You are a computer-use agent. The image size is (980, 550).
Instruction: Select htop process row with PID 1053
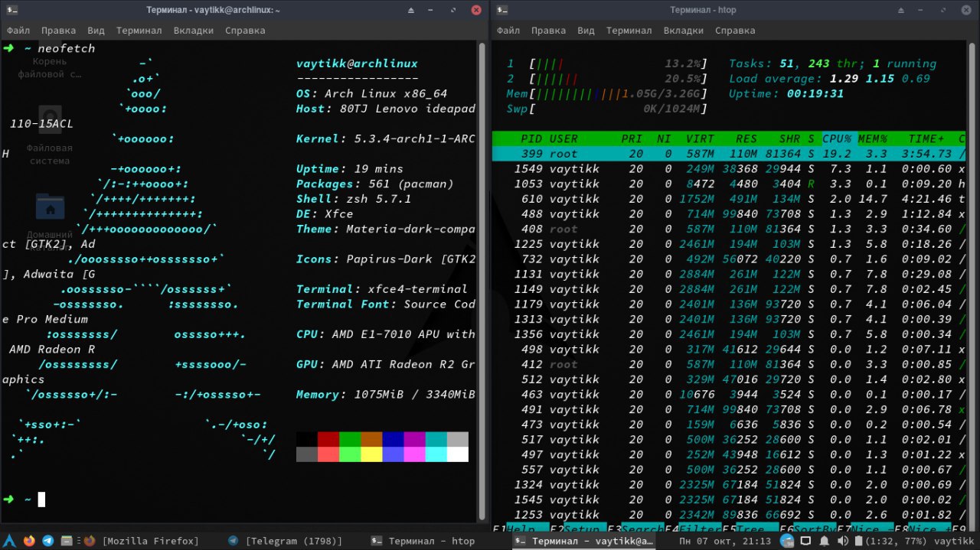pyautogui.click(x=729, y=184)
